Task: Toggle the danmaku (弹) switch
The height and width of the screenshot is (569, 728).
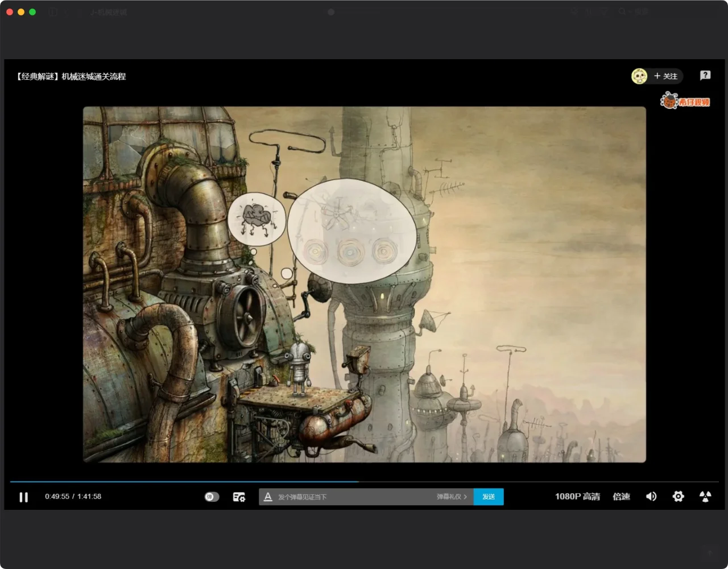Action: (212, 497)
